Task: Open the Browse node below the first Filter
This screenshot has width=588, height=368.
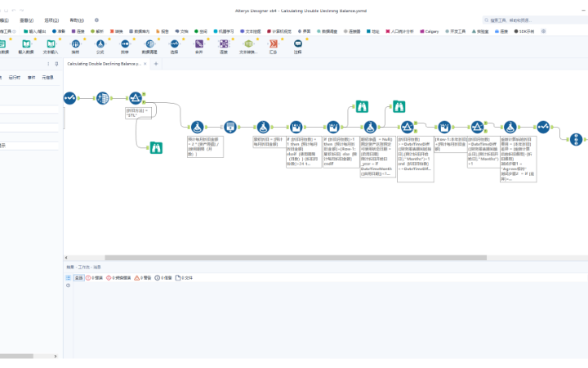Action: [156, 147]
